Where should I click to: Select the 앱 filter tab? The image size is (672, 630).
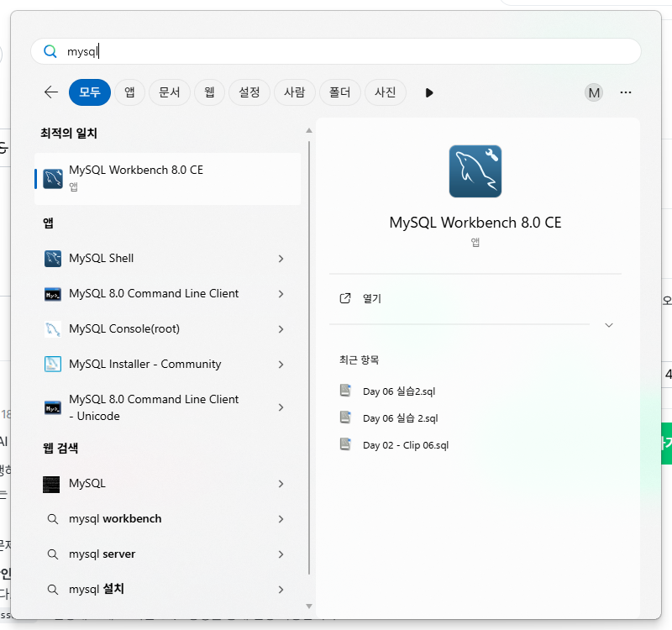(x=129, y=92)
